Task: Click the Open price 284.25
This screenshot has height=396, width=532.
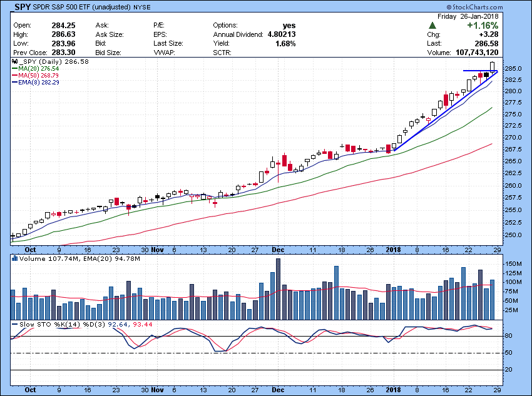Action: click(x=63, y=26)
